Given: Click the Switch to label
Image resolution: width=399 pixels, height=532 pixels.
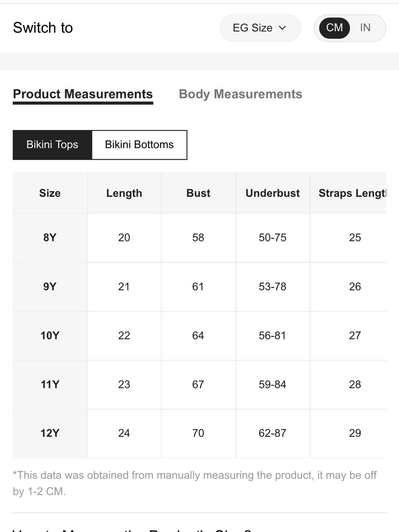Looking at the screenshot, I should click(43, 28).
